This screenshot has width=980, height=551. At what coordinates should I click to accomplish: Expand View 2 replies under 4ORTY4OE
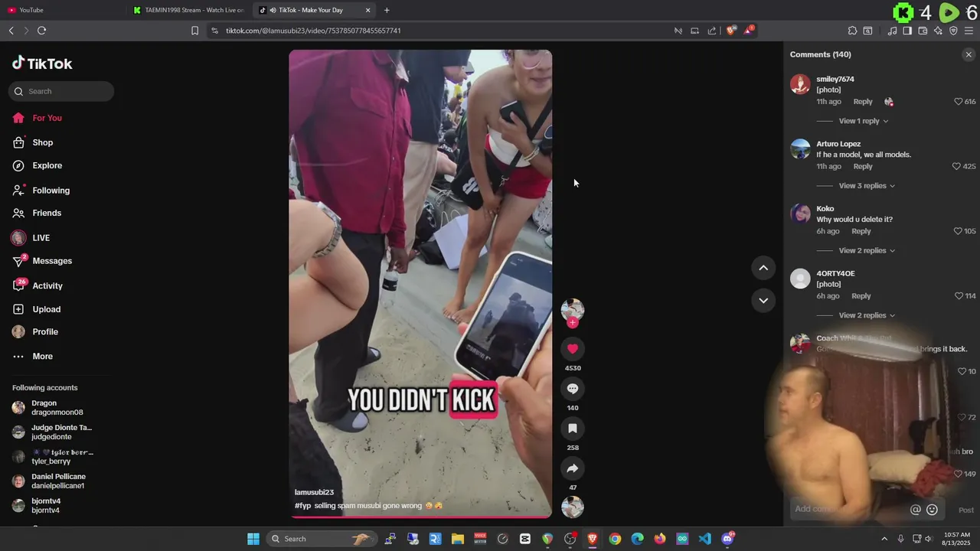867,315
